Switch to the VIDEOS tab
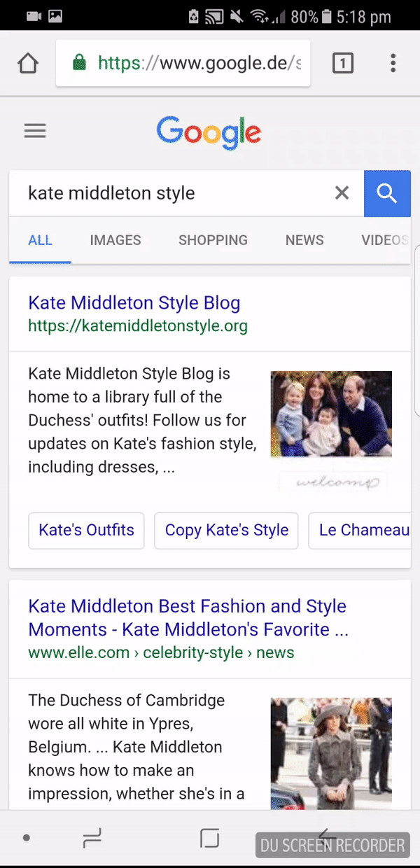The height and width of the screenshot is (868, 420). [x=385, y=240]
